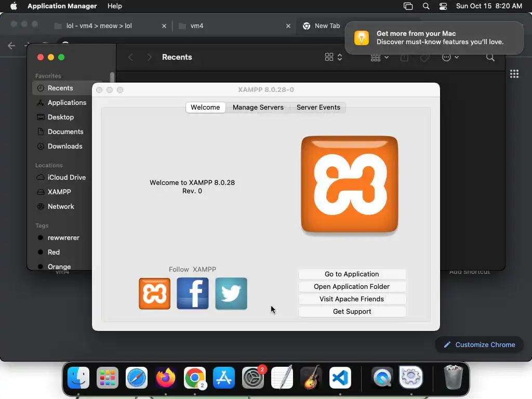The width and height of the screenshot is (532, 399).
Task: Open Trash from the Dock
Action: (453, 377)
